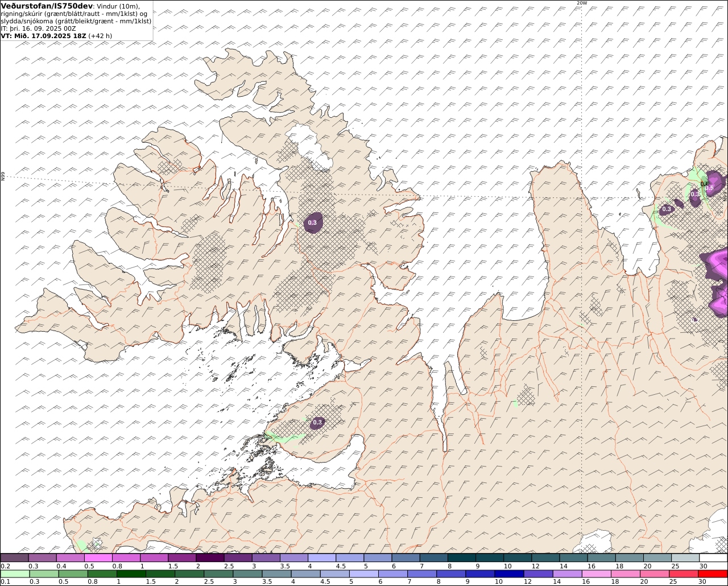728x586 pixels.
Task: Click the Veðurstofan/IS750dev title text
Action: 47,6
